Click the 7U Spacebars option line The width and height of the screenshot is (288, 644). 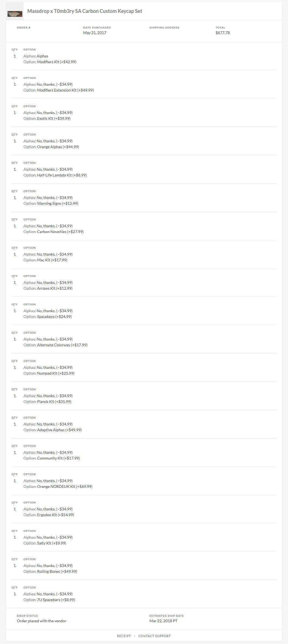click(49, 600)
